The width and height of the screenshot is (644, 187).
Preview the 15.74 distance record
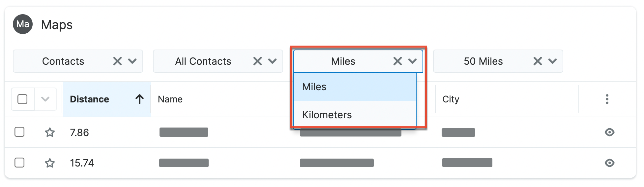point(609,163)
